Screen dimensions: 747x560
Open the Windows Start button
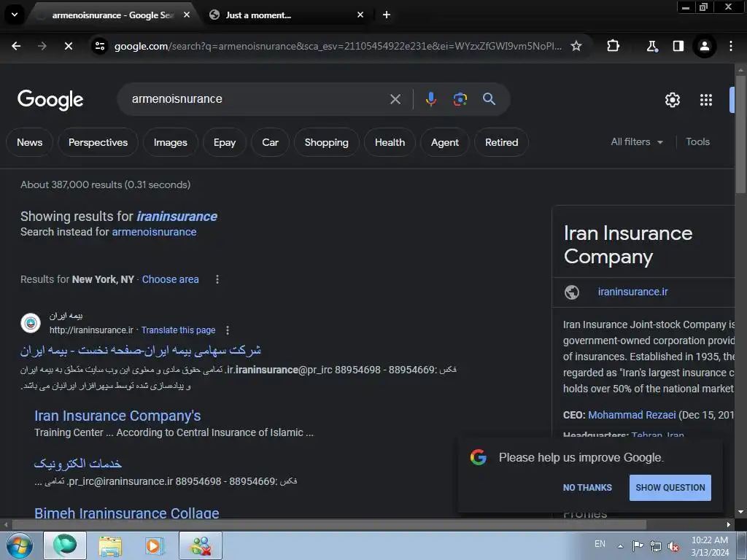(20, 545)
